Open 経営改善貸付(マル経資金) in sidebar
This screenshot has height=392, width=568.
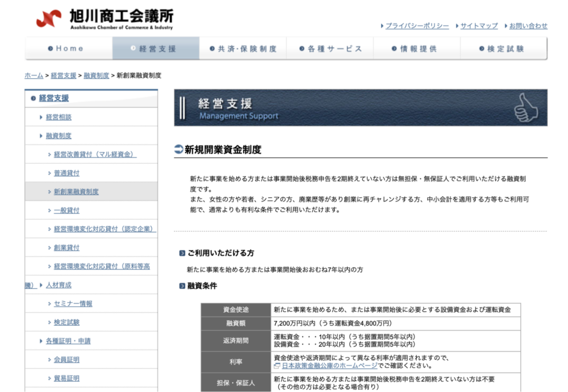coord(95,154)
